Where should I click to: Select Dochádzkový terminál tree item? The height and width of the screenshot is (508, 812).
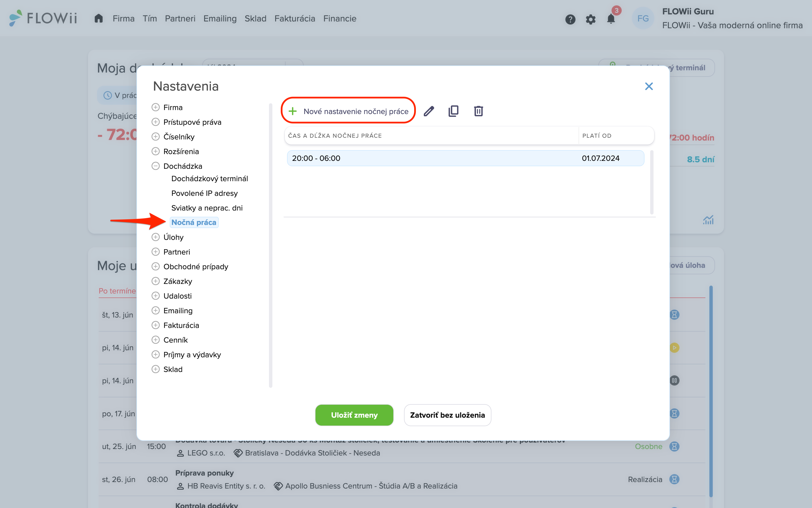tap(209, 179)
